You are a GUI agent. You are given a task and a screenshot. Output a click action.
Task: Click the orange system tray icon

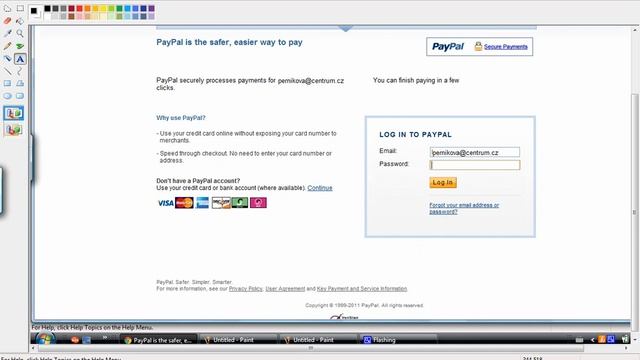602,339
